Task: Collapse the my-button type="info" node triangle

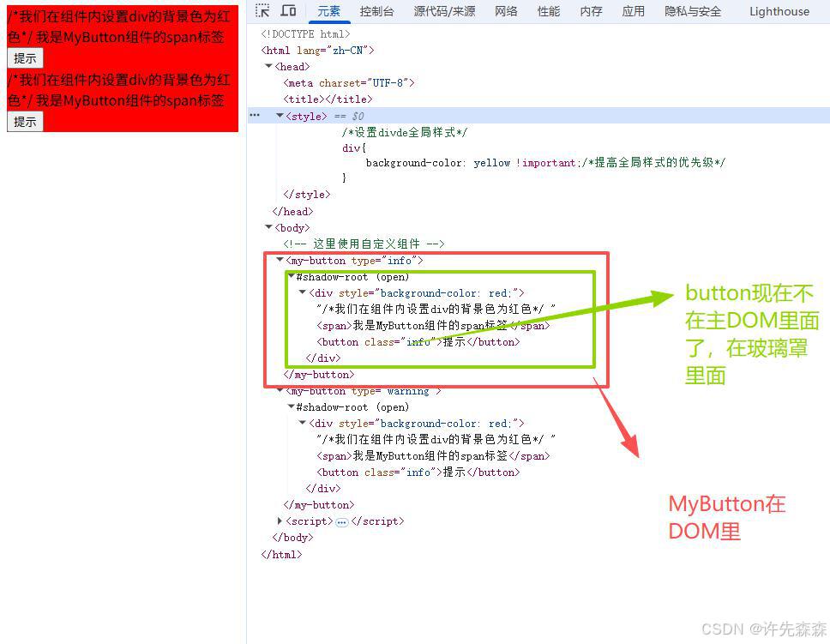Action: 280,260
